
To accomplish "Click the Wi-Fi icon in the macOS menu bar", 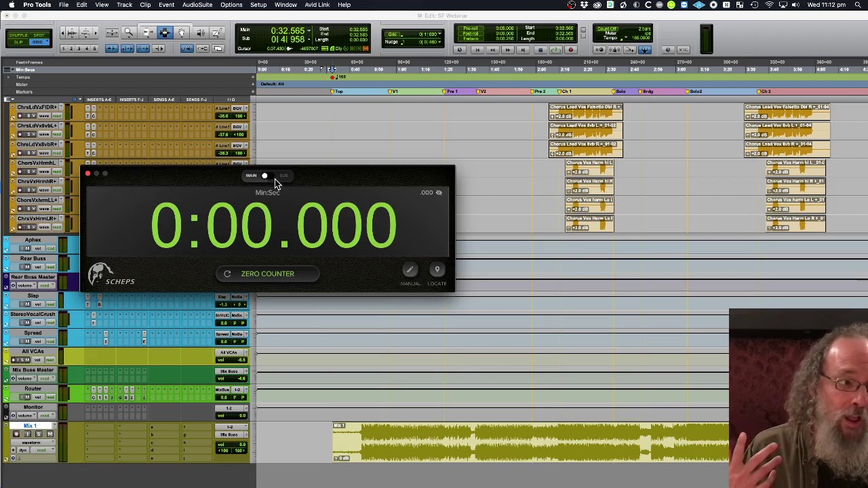I will coord(770,5).
